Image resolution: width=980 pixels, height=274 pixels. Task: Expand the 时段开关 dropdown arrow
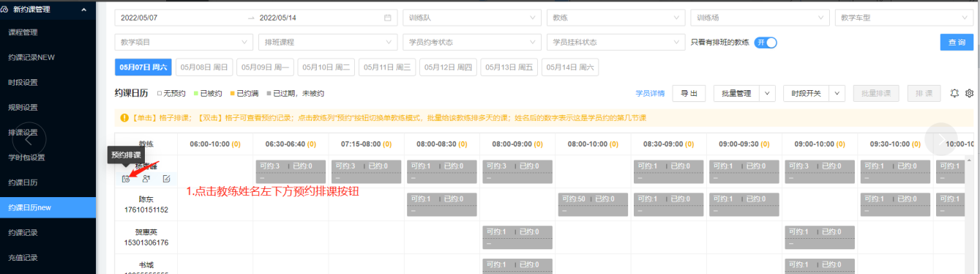tap(837, 94)
